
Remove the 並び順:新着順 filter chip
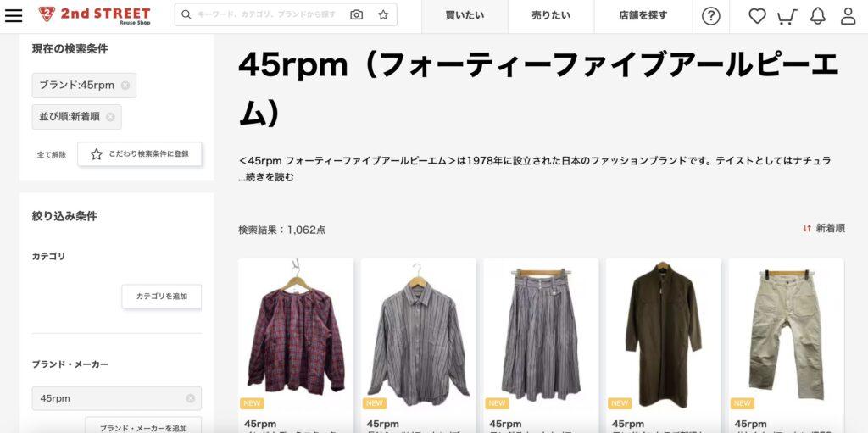pyautogui.click(x=110, y=117)
